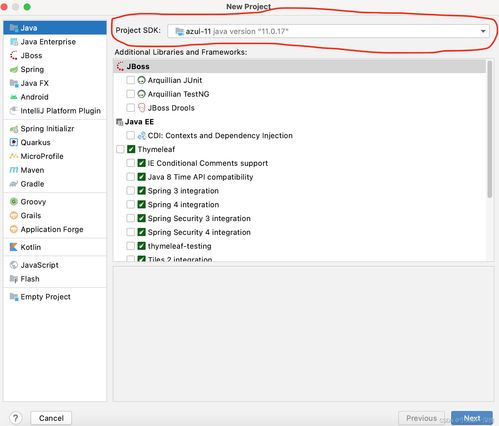Open the Project SDK dropdown
The width and height of the screenshot is (499, 426).
328,31
